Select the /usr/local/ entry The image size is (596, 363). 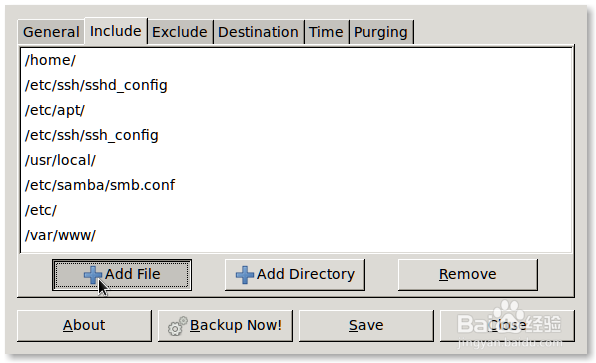296,160
